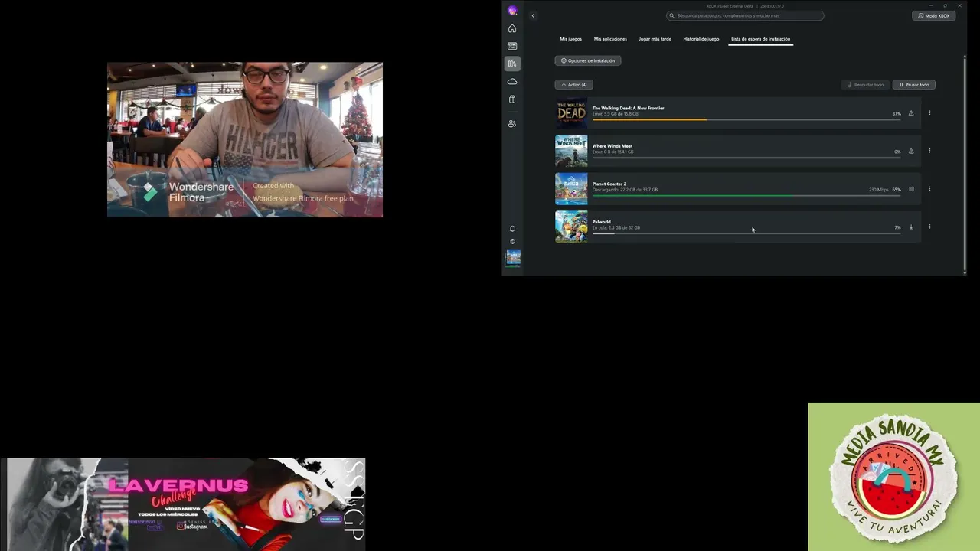Minimize the Xbox app window
980x551 pixels.
(x=931, y=5)
